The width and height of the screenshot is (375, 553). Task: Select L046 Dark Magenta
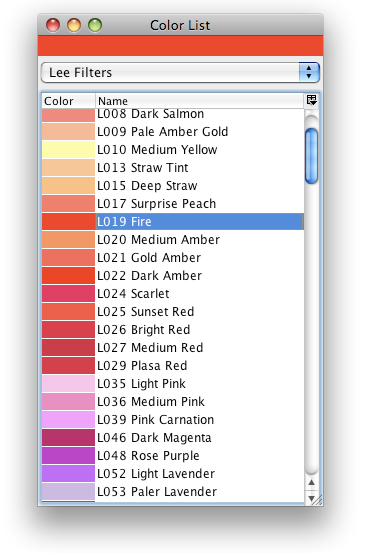point(173,437)
